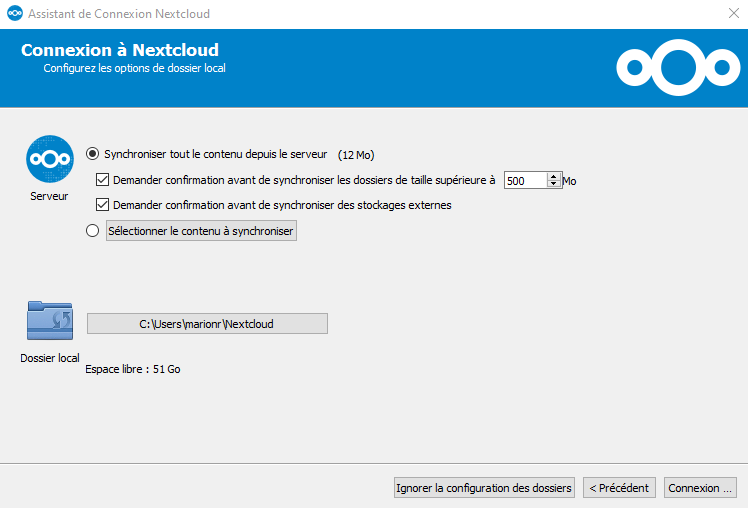Select 'Synchroniser tout le contenu' radio button
The width and height of the screenshot is (748, 508).
(x=93, y=154)
